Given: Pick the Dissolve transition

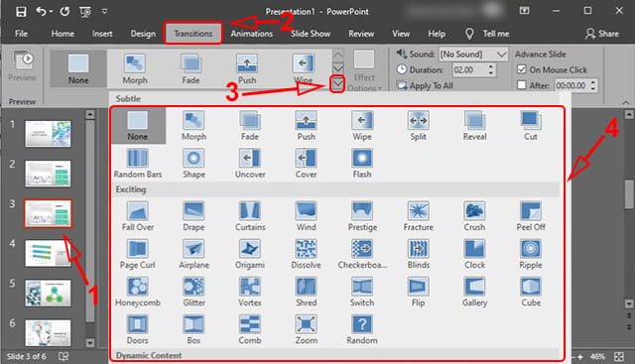Looking at the screenshot, I should 306,254.
